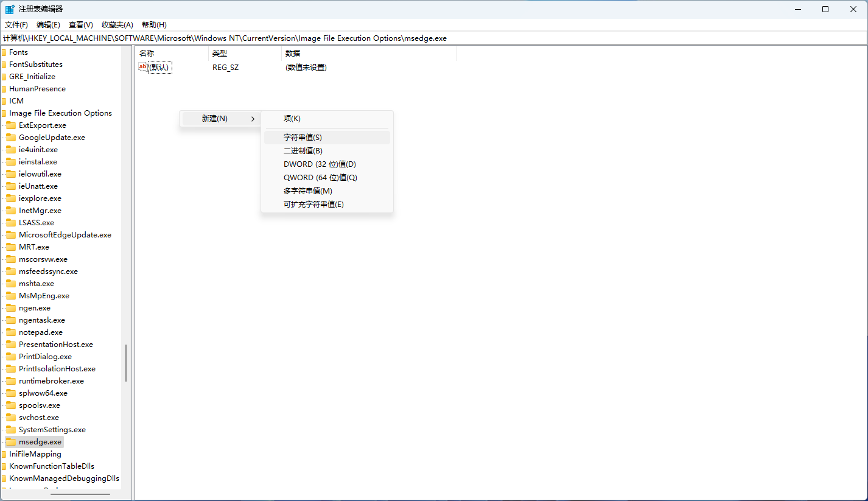Click the folder icon beside ieUnatt.exe
This screenshot has height=501, width=868.
click(x=11, y=186)
